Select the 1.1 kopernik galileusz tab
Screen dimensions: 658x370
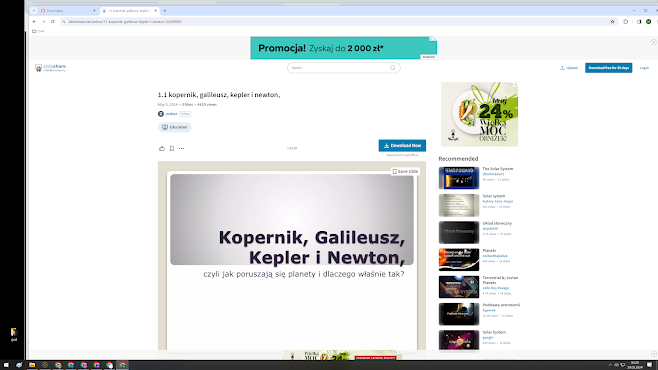pos(129,10)
